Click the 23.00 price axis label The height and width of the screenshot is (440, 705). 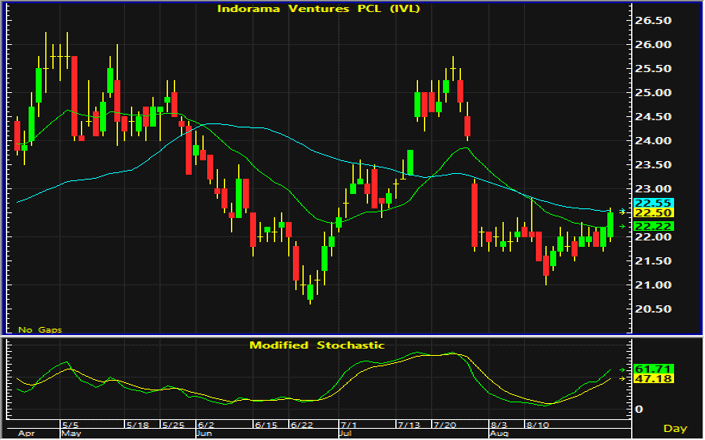pos(653,189)
